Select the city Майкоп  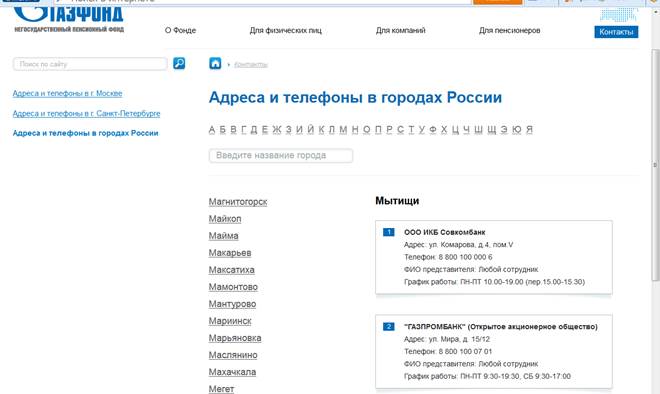pos(225,219)
